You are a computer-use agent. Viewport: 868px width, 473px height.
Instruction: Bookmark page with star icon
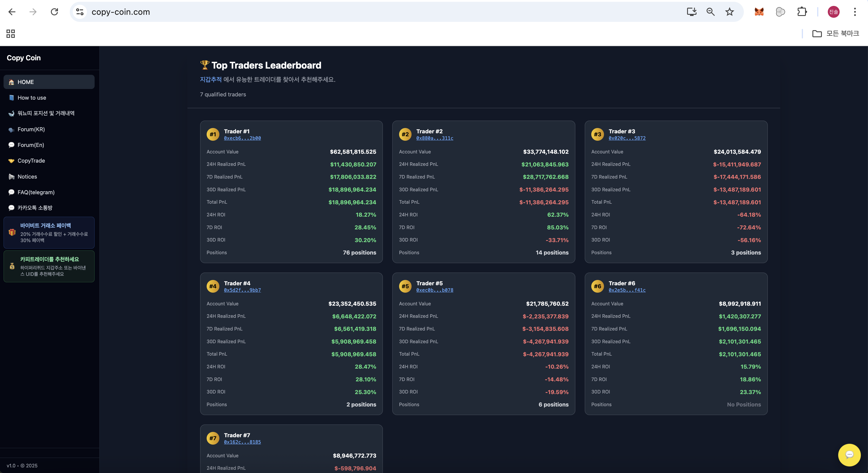(730, 12)
